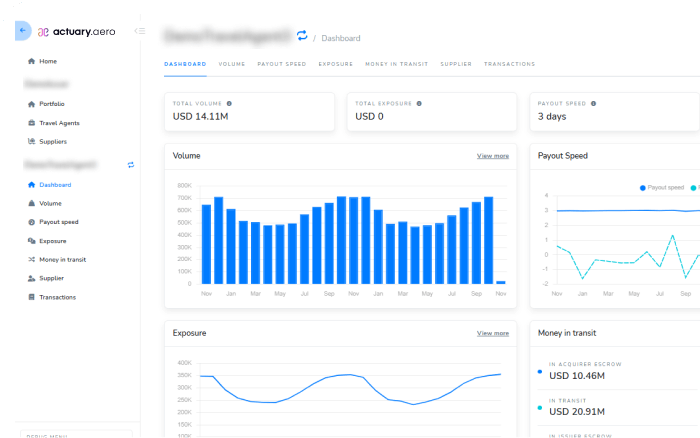Click the teal In Transit dot

coord(540,408)
